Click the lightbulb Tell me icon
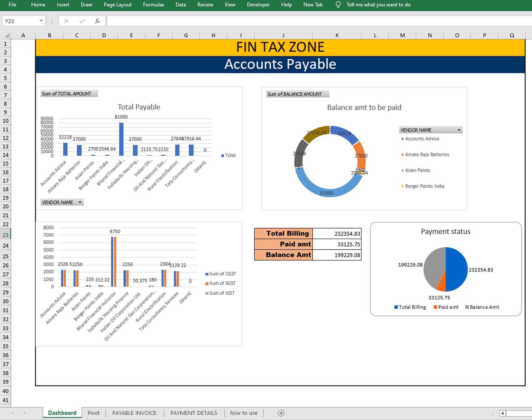Viewport: 532px width, 420px height. tap(338, 5)
